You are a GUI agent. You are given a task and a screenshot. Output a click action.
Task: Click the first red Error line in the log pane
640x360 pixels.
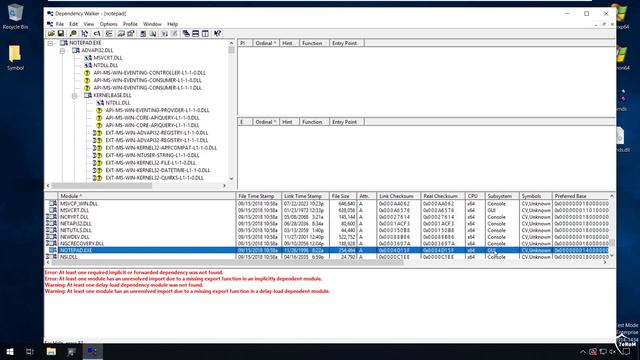click(134, 272)
